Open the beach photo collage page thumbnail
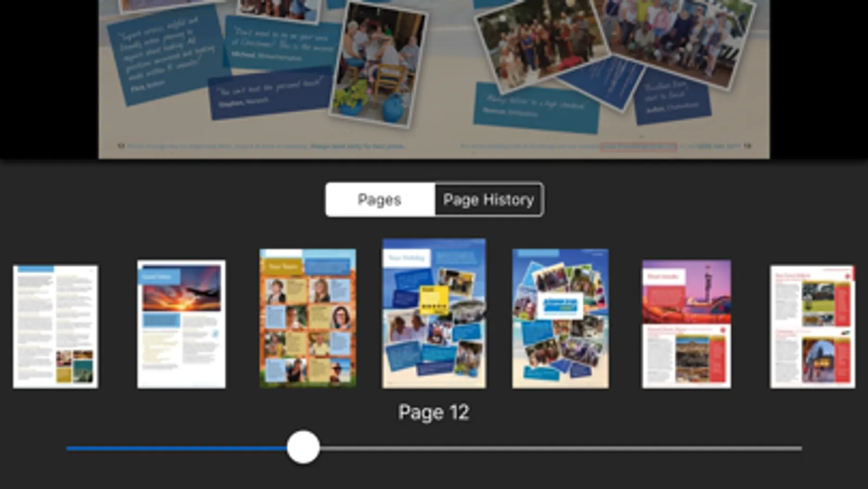This screenshot has width=868, height=489. click(560, 318)
